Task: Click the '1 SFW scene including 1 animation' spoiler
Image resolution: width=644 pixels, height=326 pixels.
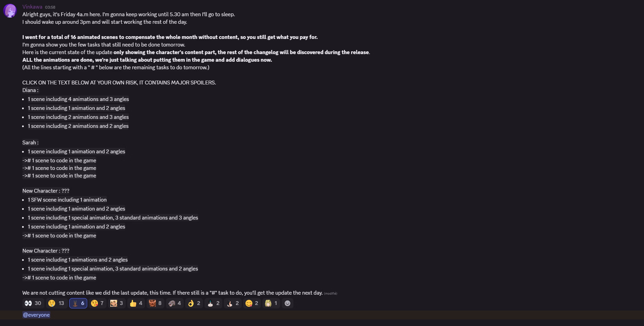Action: pyautogui.click(x=67, y=200)
